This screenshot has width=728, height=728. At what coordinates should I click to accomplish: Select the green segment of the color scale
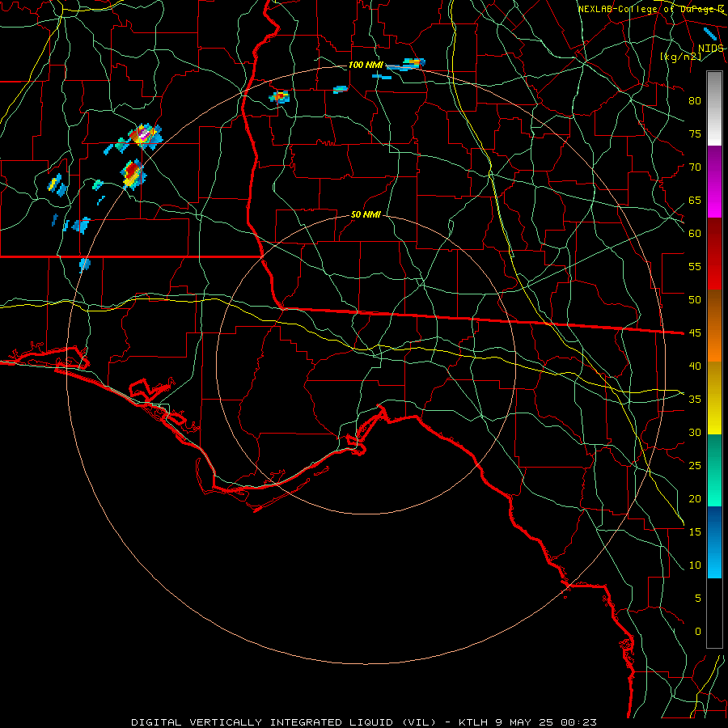click(x=714, y=470)
